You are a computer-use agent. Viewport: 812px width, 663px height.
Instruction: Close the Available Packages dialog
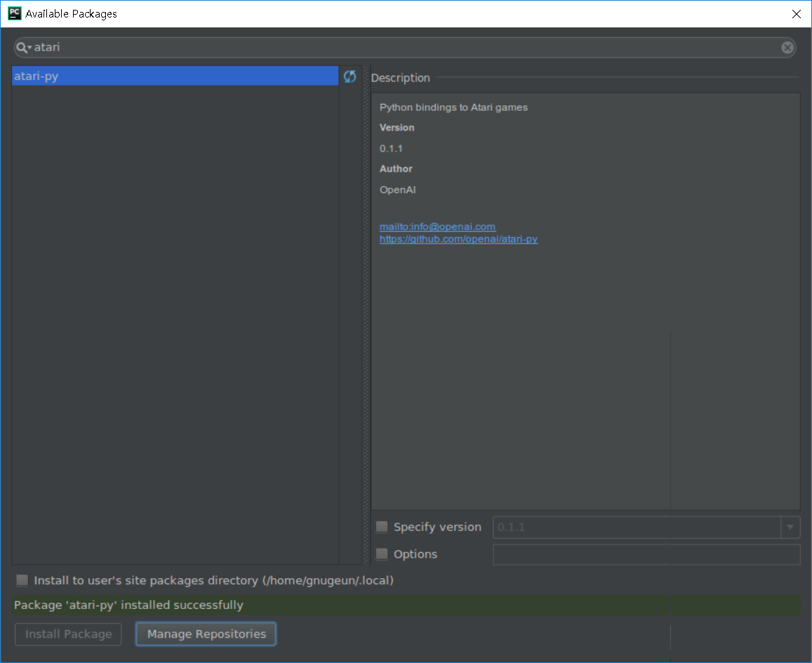(x=797, y=14)
